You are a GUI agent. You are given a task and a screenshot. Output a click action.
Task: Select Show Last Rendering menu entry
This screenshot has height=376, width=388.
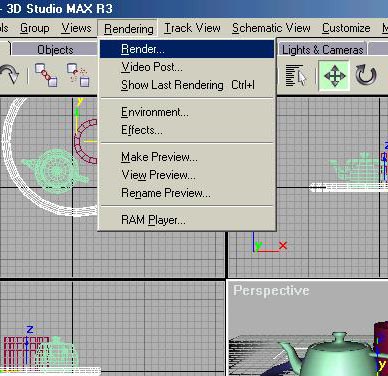[187, 85]
